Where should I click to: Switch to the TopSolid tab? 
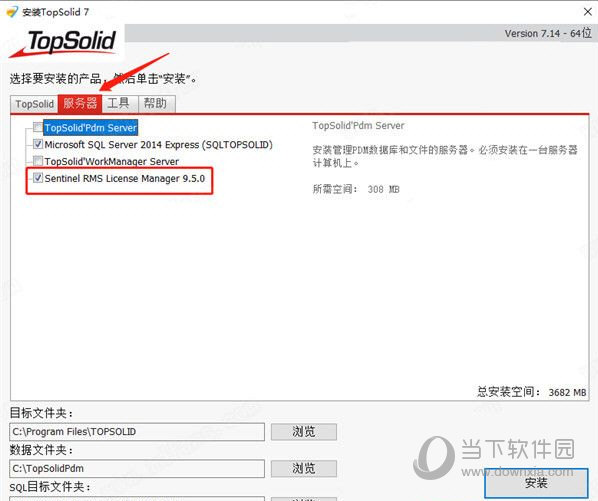coord(34,104)
